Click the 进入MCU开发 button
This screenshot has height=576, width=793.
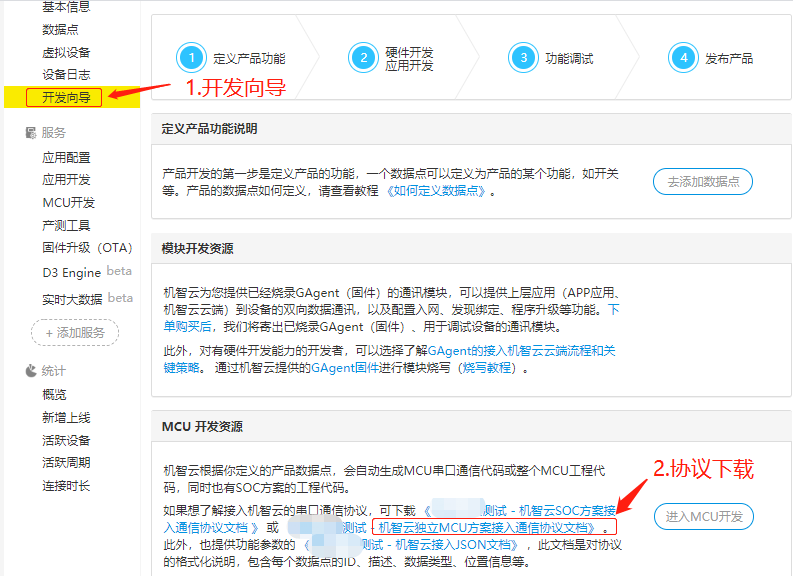click(704, 516)
